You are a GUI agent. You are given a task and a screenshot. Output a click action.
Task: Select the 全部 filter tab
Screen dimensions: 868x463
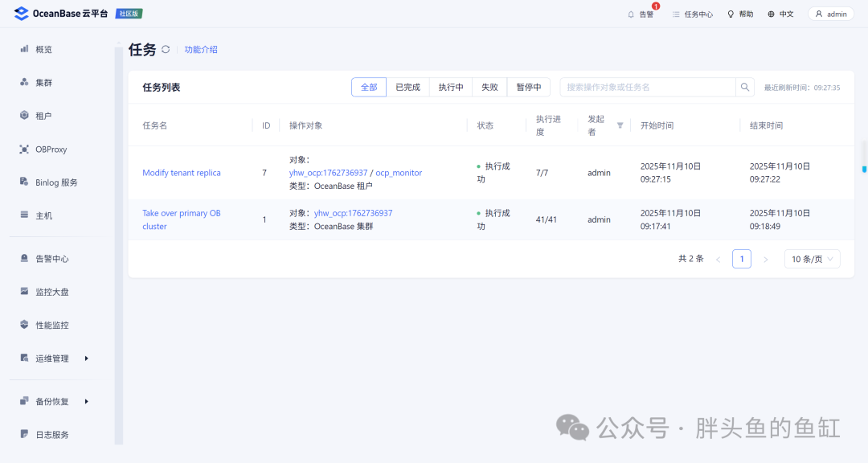369,87
